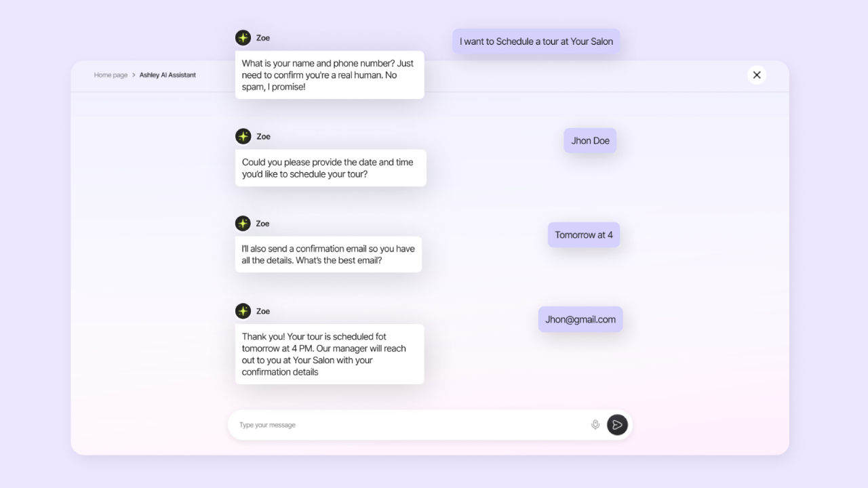
Task: Close the assistant panel with the X button
Action: [x=757, y=75]
